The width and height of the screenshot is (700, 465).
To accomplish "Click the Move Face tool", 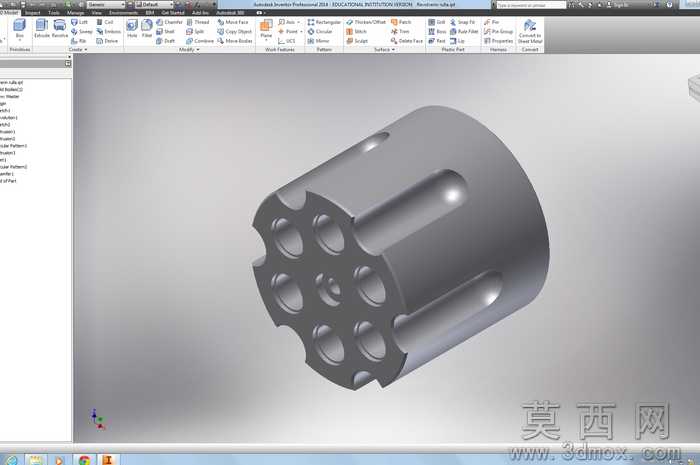I will tap(233, 22).
